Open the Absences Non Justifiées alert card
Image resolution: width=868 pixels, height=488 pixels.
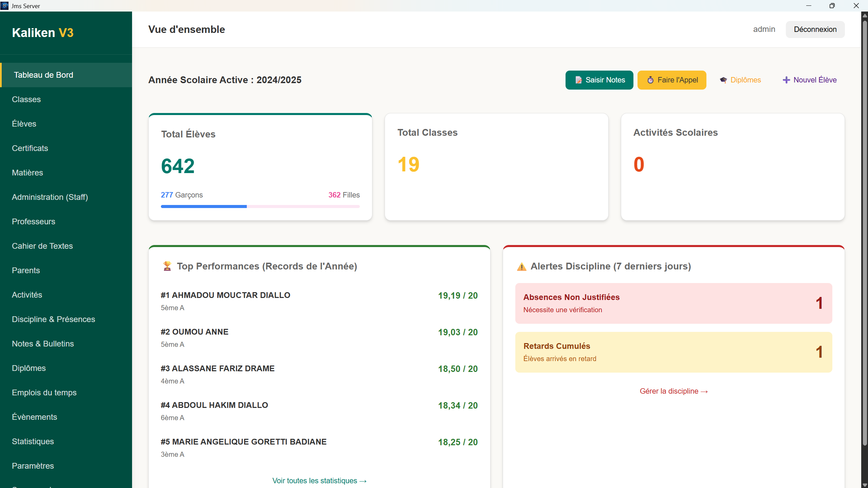(673, 303)
